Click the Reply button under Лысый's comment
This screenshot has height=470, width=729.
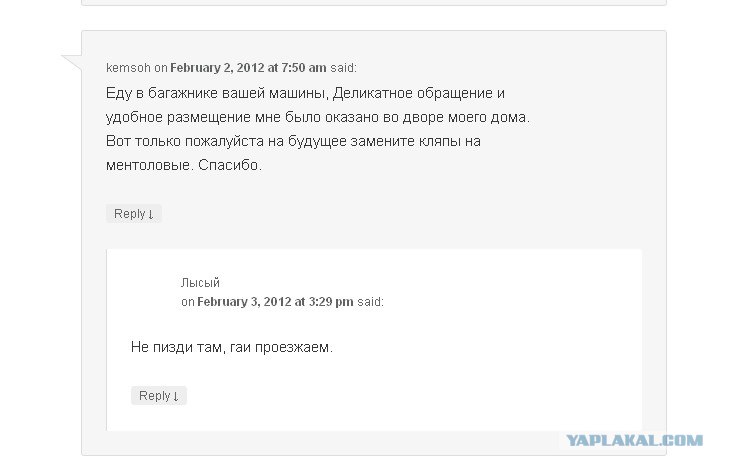(159, 396)
